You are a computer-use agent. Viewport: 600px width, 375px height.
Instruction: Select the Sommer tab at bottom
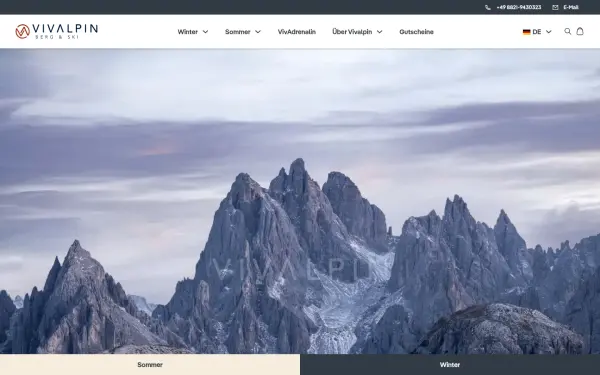pyautogui.click(x=150, y=365)
